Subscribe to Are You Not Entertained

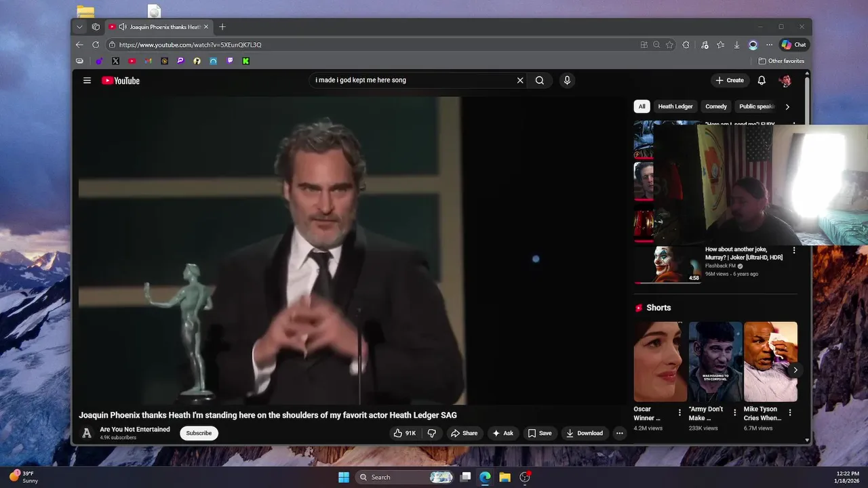coord(199,433)
